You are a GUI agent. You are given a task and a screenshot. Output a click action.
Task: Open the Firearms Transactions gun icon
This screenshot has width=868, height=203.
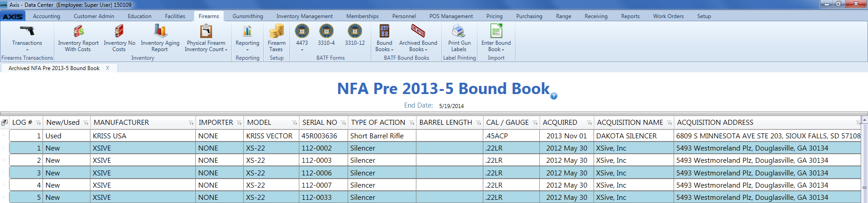[27, 31]
